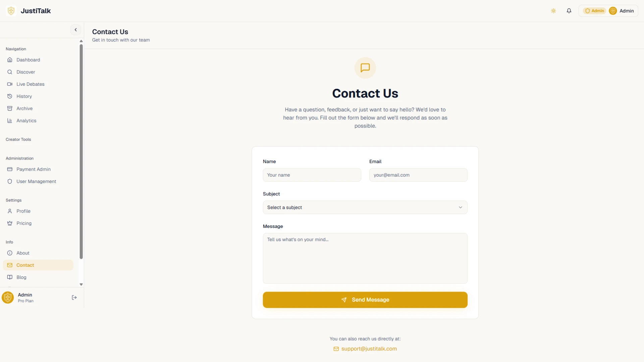
Task: Open the Dashboard home icon item
Action: [38, 60]
